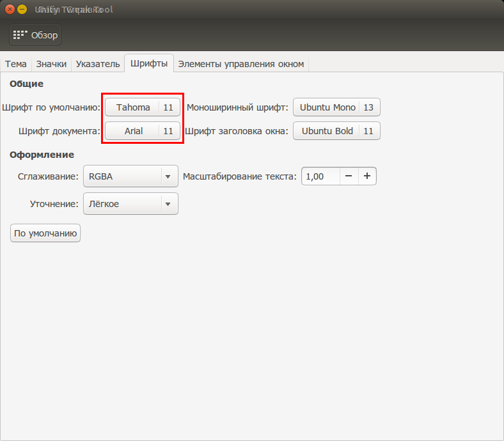Select the Шрифты tab
This screenshot has width=504, height=441.
tap(149, 63)
